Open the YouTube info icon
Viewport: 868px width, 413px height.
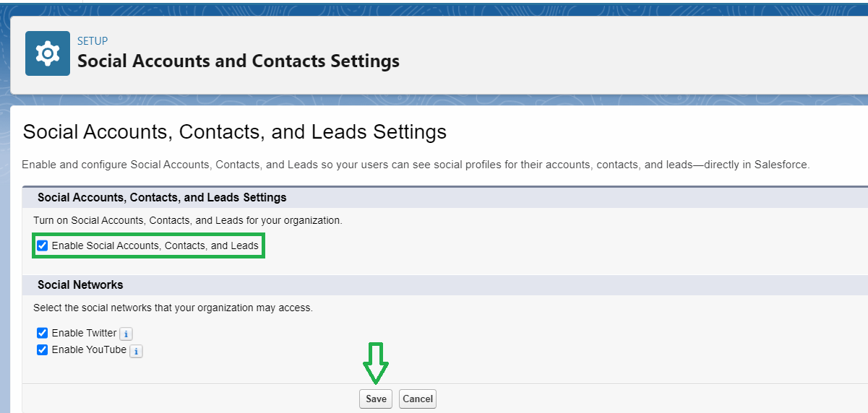(136, 352)
